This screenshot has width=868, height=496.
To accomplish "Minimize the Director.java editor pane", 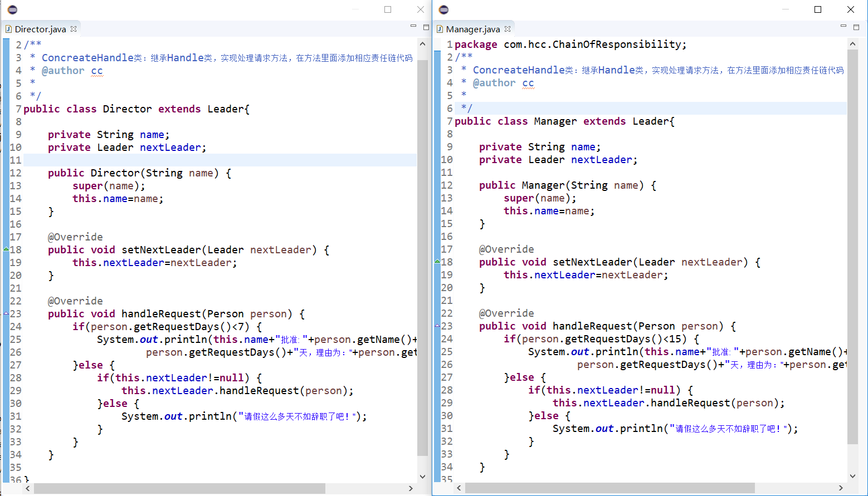I will click(413, 26).
